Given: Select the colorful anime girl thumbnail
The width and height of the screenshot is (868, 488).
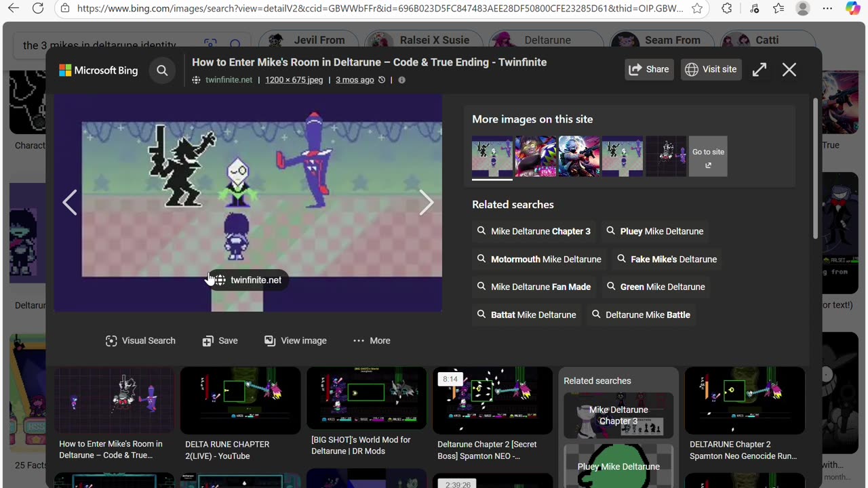Looking at the screenshot, I should click(536, 157).
